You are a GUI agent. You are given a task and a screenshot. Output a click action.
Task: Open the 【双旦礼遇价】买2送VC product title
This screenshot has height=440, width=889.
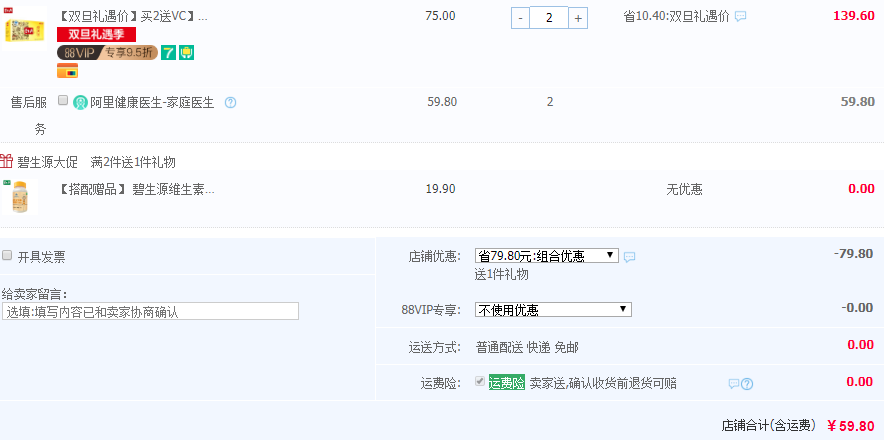(133, 16)
